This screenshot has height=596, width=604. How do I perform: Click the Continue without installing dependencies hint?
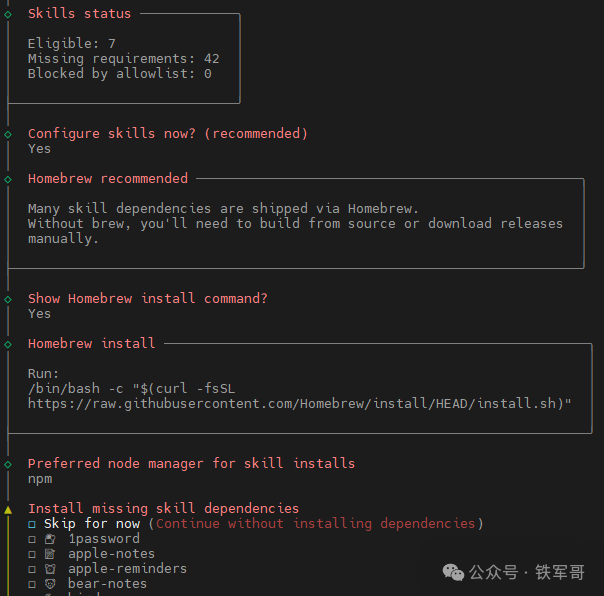pos(315,524)
